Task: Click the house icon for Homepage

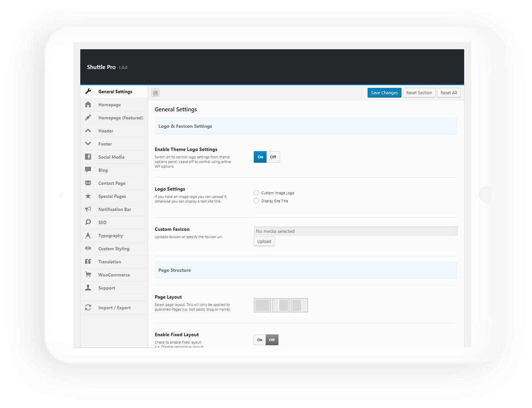Action: click(x=88, y=105)
